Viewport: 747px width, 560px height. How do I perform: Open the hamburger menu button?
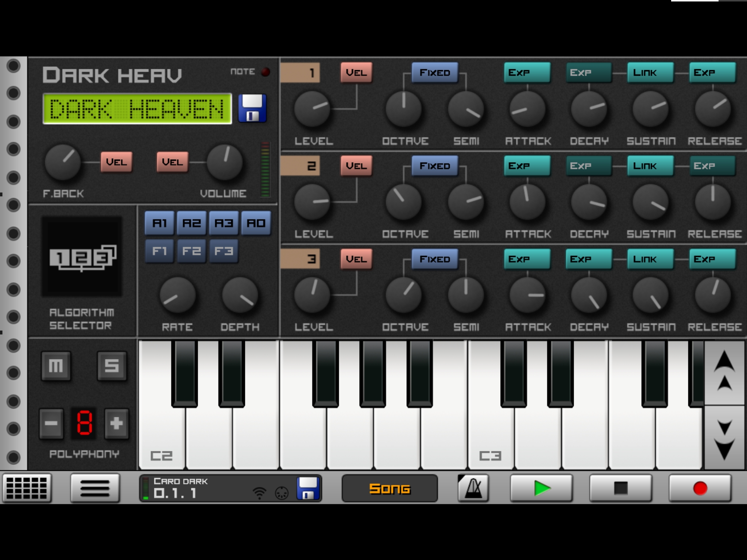(x=95, y=488)
